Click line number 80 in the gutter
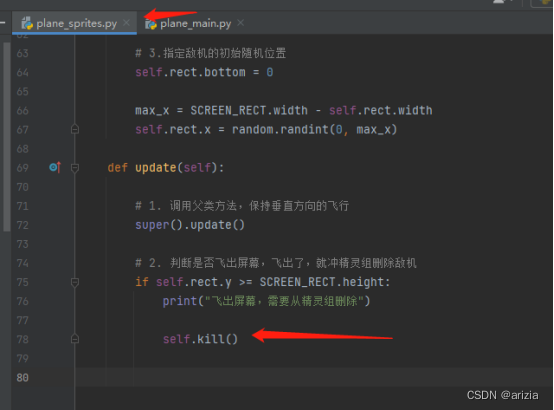The height and width of the screenshot is (410, 554). 22,377
